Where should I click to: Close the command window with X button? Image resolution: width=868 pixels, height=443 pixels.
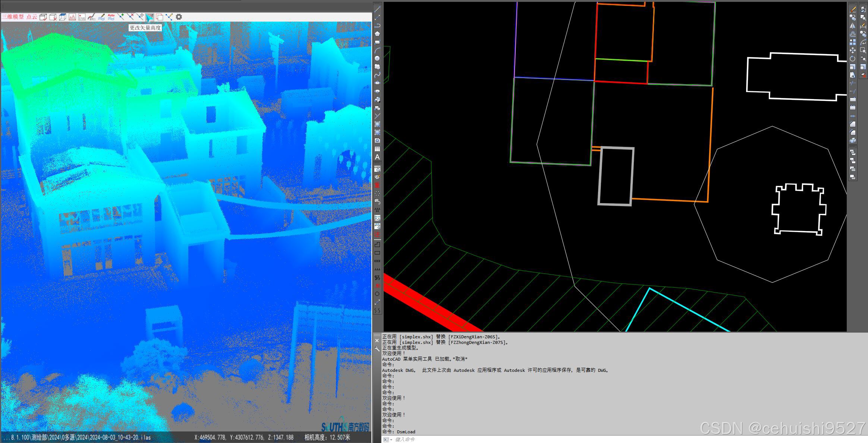pyautogui.click(x=377, y=341)
